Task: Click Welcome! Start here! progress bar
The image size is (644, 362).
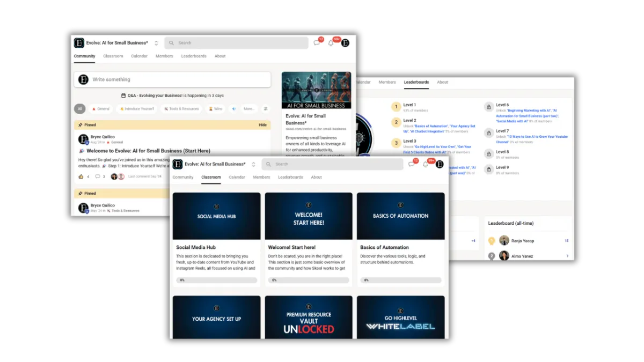Action: click(309, 280)
